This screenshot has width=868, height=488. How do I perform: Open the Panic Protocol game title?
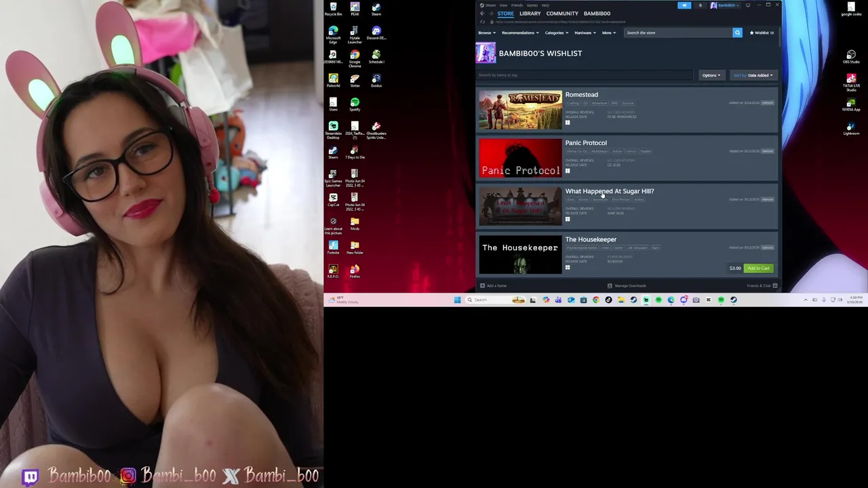coord(586,143)
